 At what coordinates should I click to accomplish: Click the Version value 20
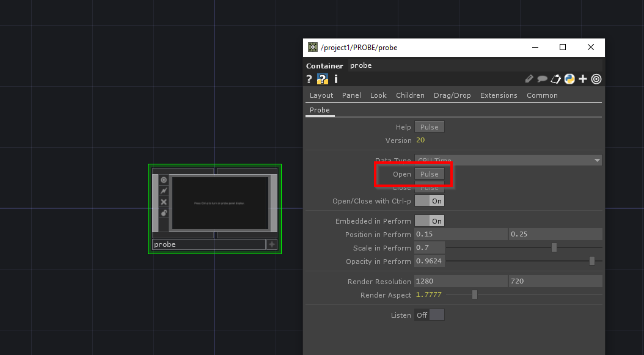click(420, 140)
